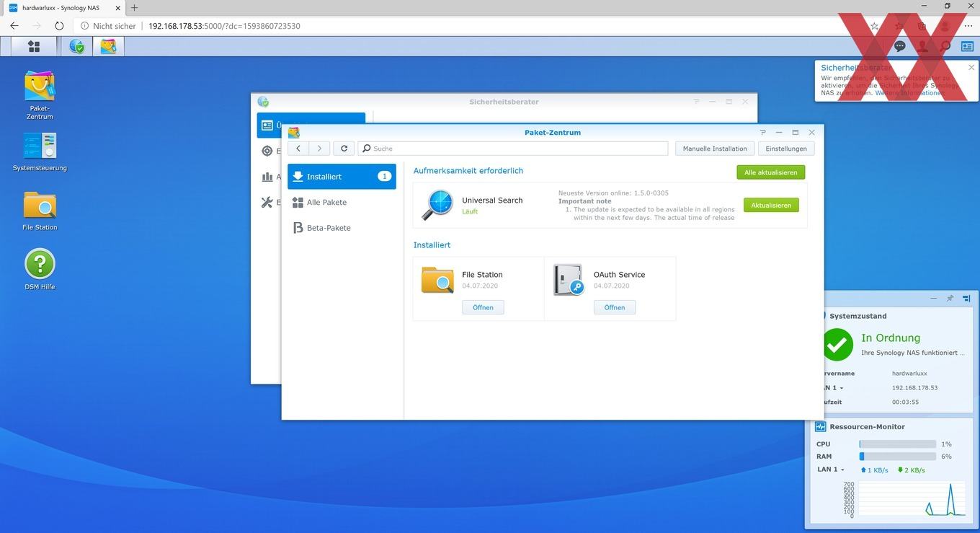Open help in Paket-Zentrum title bar
The width and height of the screenshot is (980, 533).
coord(763,133)
